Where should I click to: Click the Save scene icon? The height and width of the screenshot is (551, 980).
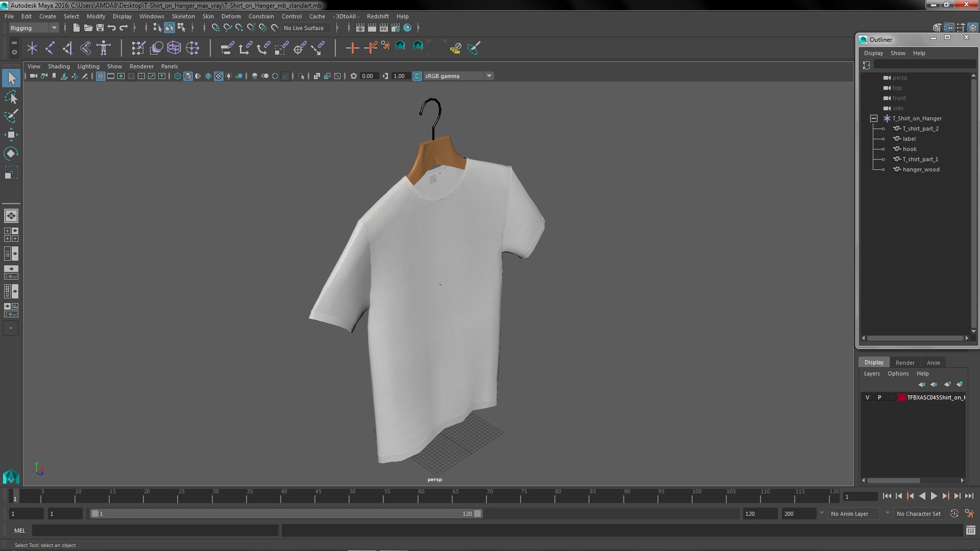tap(100, 28)
